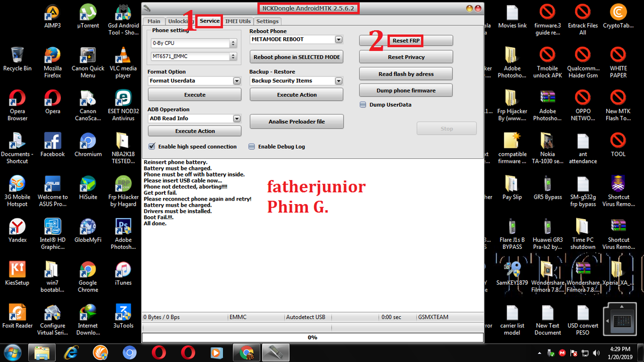Open the Foxit Reader shortcut
The width and height of the screenshot is (644, 362).
[17, 316]
